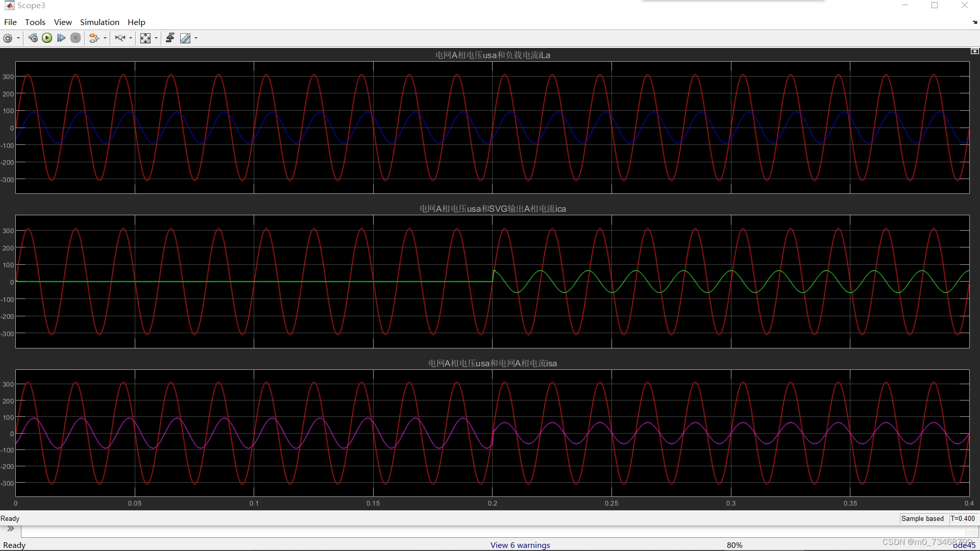Click the Step Forward button

click(x=61, y=38)
